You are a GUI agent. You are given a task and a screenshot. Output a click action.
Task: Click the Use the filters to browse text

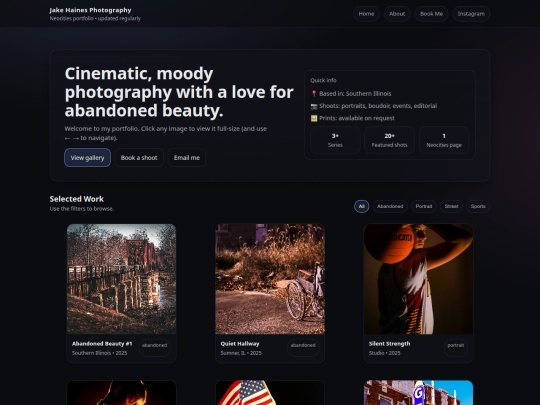point(82,209)
